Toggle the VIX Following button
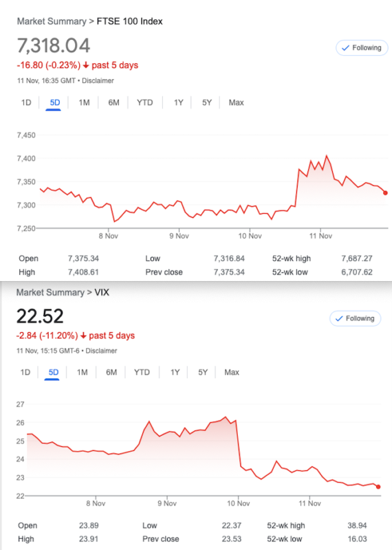The height and width of the screenshot is (550, 392). point(355,318)
